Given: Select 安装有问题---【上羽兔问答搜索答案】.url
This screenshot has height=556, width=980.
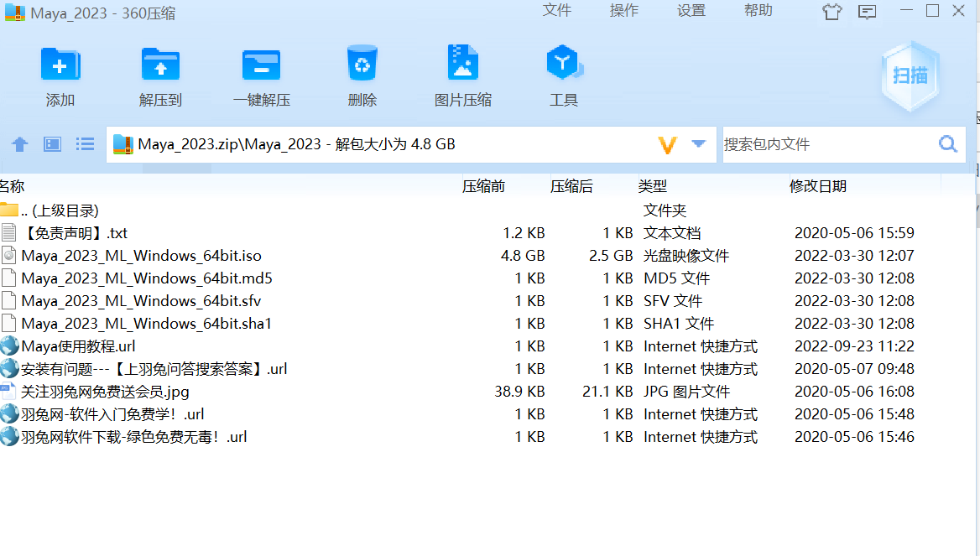Looking at the screenshot, I should click(x=154, y=369).
